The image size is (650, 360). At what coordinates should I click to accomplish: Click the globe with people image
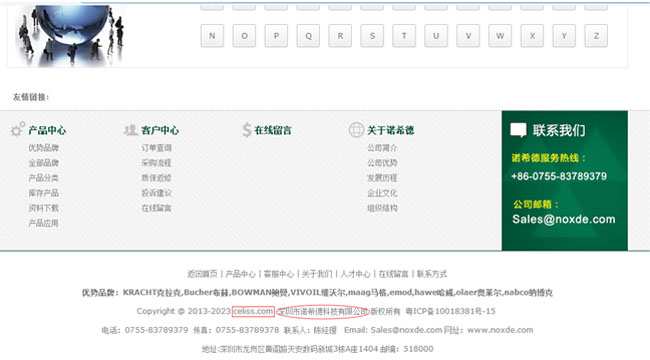point(70,35)
